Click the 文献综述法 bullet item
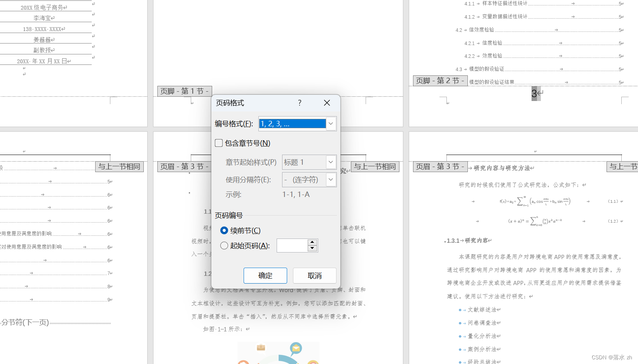The image size is (638, 364). pyautogui.click(x=482, y=310)
